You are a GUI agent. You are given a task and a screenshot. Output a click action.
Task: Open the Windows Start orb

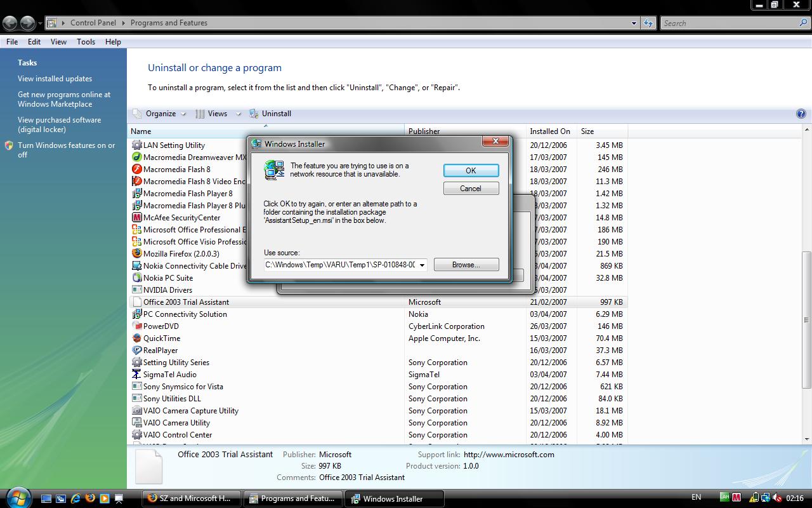[17, 497]
